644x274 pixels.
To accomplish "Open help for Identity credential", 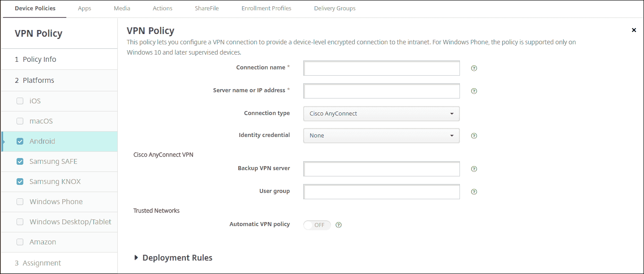I will click(x=474, y=136).
